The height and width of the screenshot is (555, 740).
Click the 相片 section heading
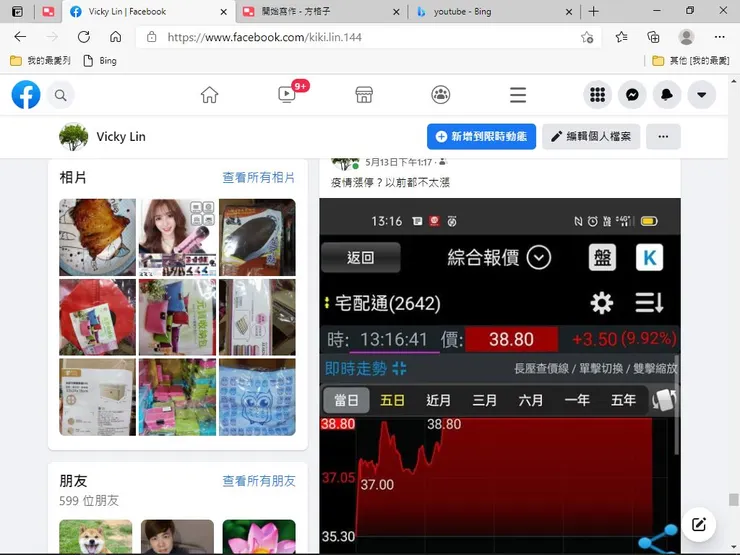[x=73, y=177]
